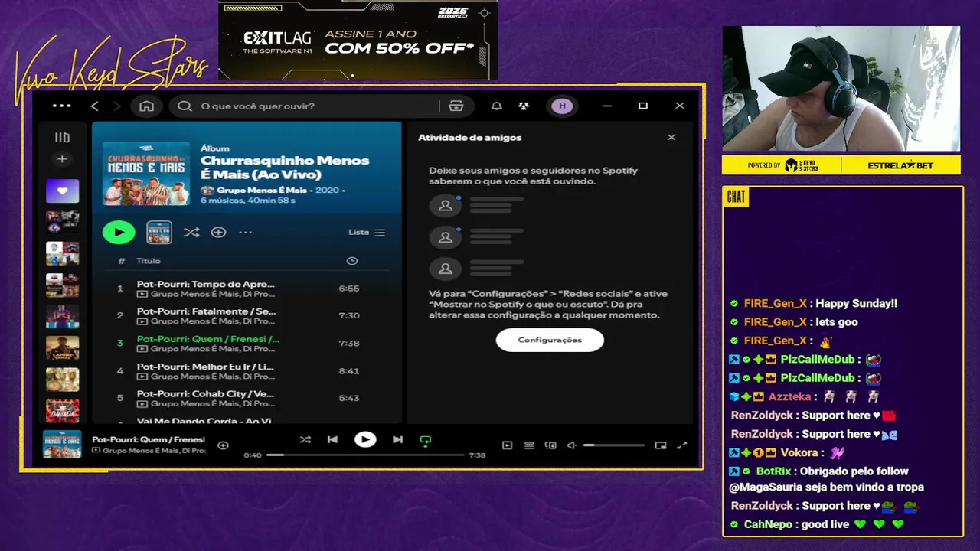The height and width of the screenshot is (551, 980).
Task: Click the 'Configurações' button
Action: (x=550, y=340)
